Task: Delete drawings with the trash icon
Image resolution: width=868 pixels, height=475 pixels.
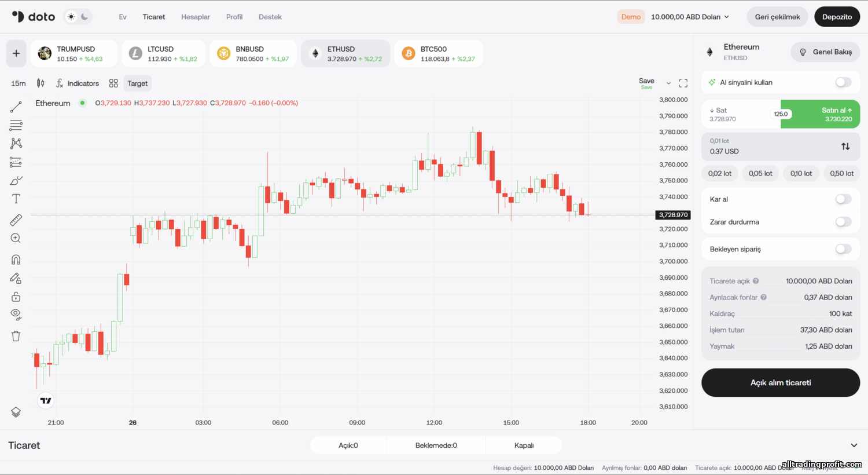Action: click(16, 336)
